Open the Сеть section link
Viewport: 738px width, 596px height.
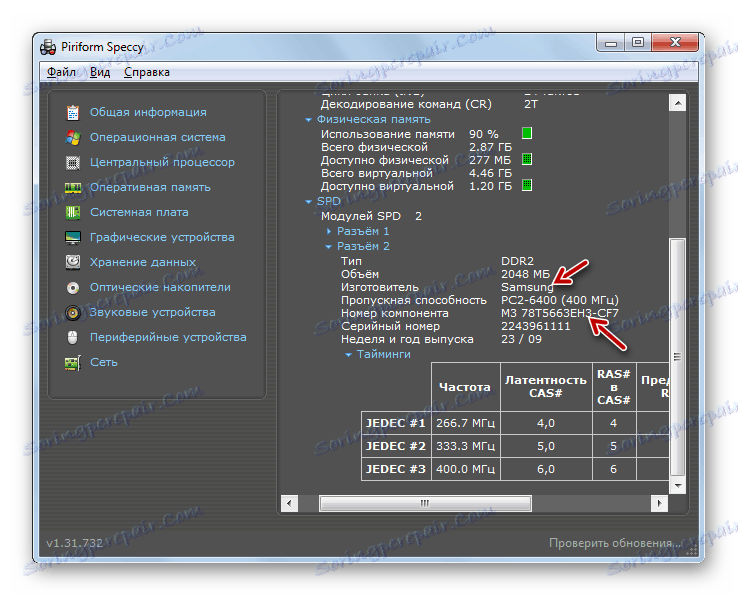pos(104,362)
